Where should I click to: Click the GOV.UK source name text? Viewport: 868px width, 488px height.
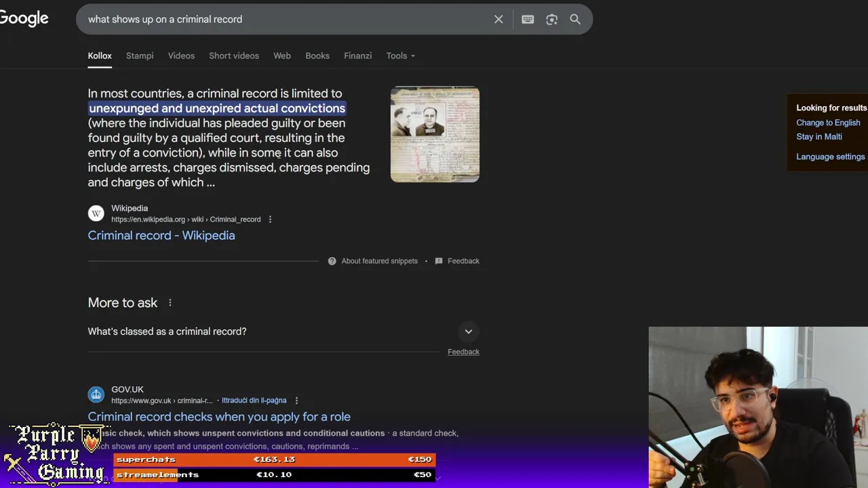127,390
